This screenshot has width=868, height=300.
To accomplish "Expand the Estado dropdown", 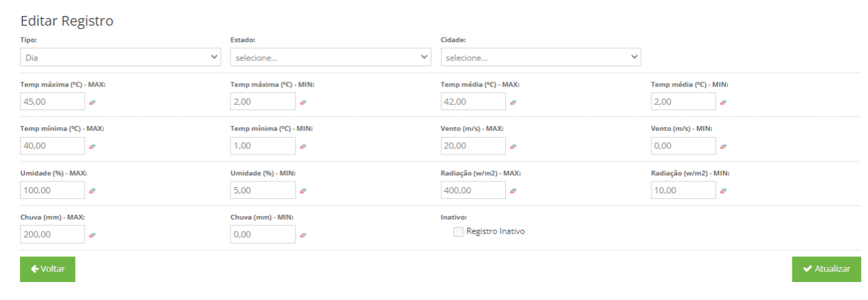I will (x=330, y=58).
